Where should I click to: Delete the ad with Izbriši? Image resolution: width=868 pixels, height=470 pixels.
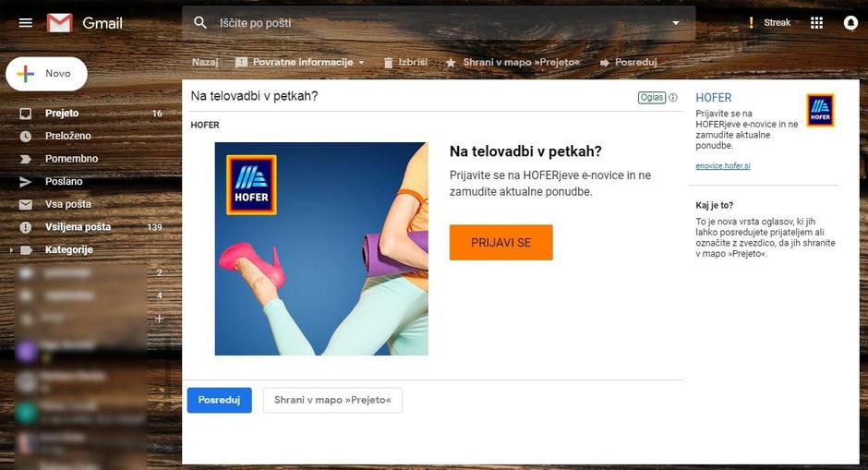coord(413,62)
